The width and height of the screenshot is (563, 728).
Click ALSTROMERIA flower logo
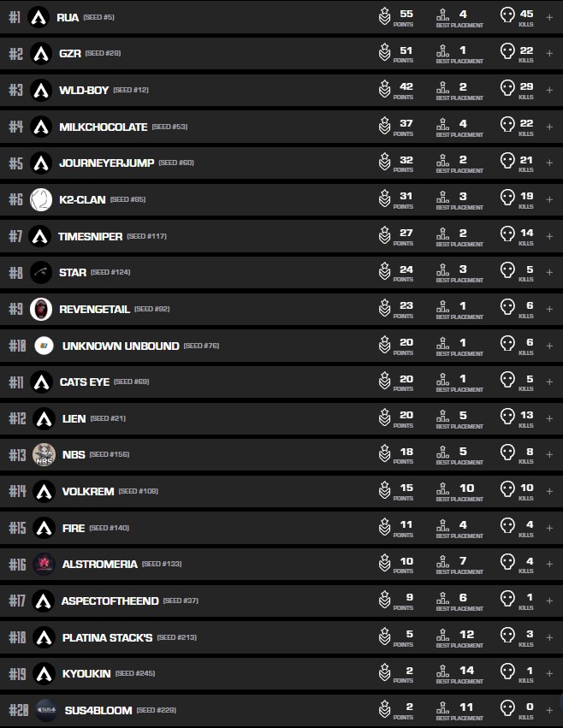pos(44,564)
